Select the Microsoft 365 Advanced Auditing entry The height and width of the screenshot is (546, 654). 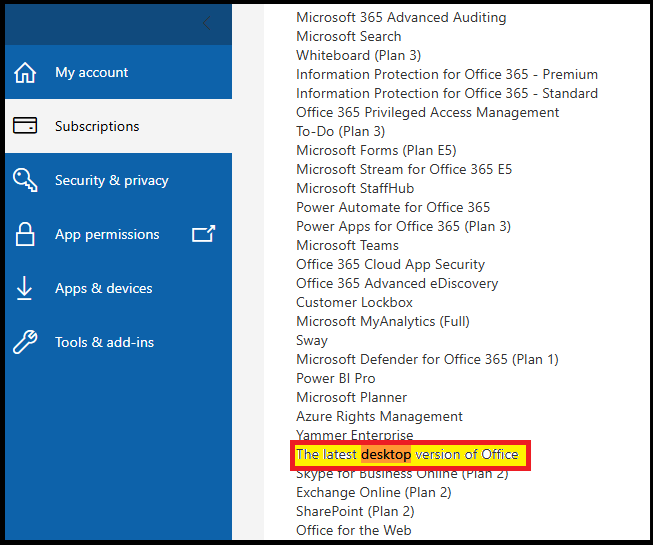point(401,18)
